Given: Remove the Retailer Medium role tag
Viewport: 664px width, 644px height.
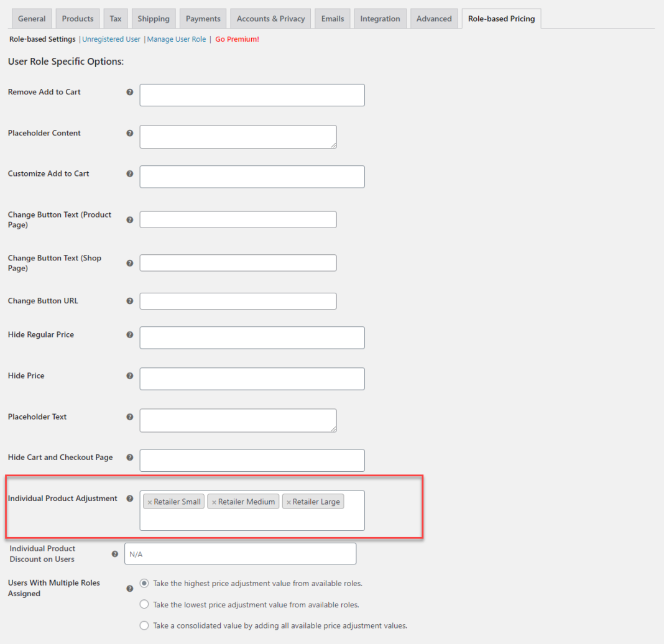Looking at the screenshot, I should (214, 502).
